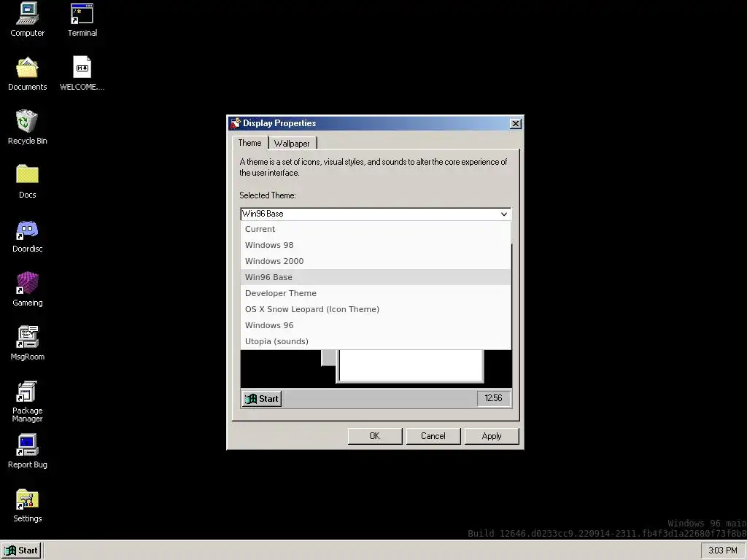
Task: Click the 'Selected Theme:' label
Action: 267,195
